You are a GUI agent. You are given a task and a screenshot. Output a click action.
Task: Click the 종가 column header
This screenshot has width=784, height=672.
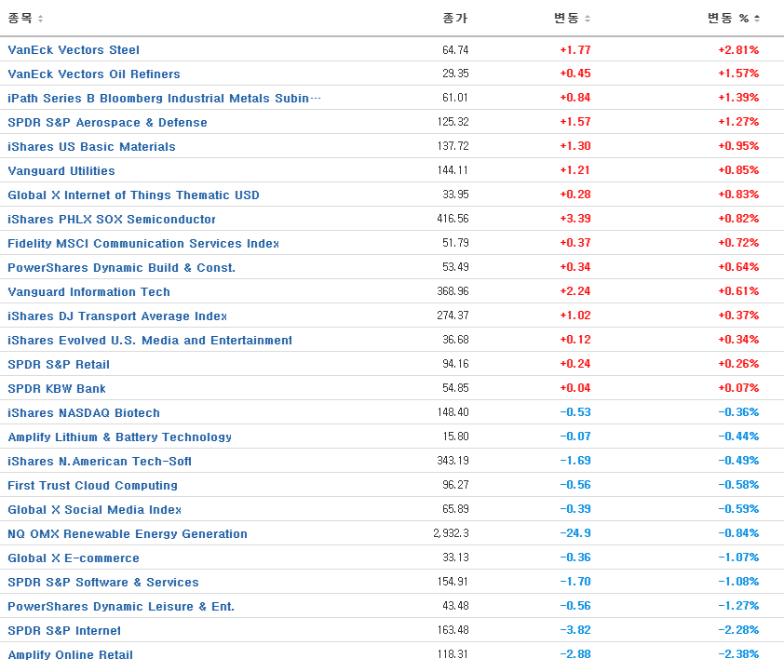455,19
